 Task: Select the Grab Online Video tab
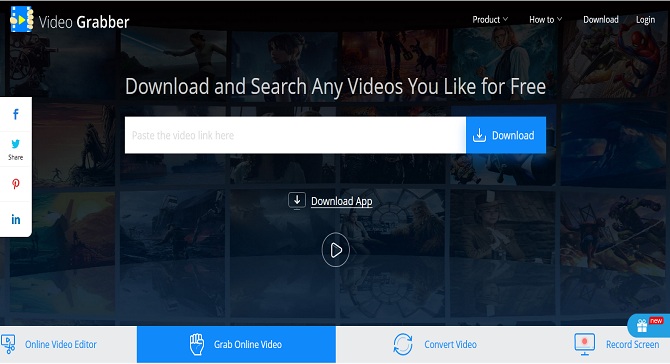(236, 344)
